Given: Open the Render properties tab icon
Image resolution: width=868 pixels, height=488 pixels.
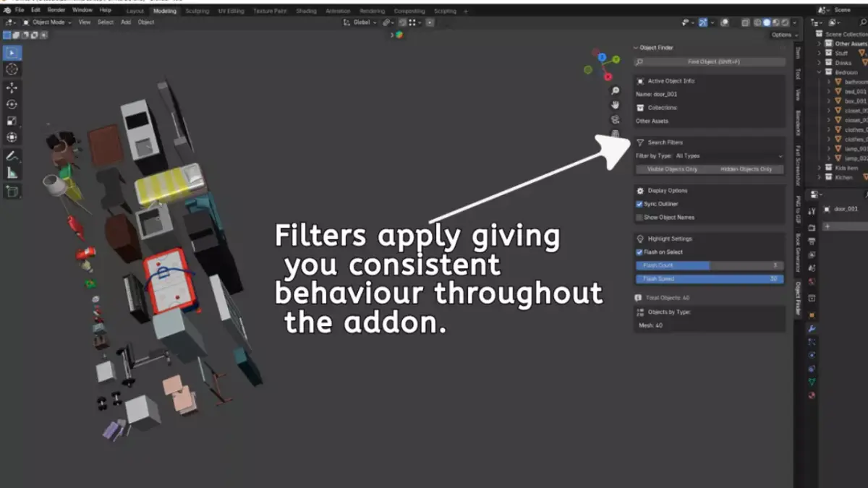Looking at the screenshot, I should (812, 228).
